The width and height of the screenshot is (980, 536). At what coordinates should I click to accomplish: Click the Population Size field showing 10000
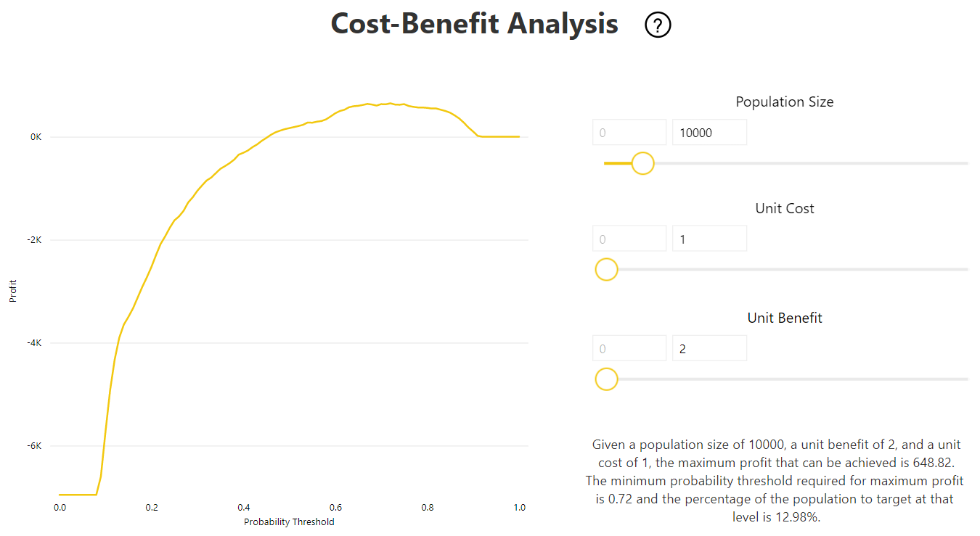[x=709, y=133]
